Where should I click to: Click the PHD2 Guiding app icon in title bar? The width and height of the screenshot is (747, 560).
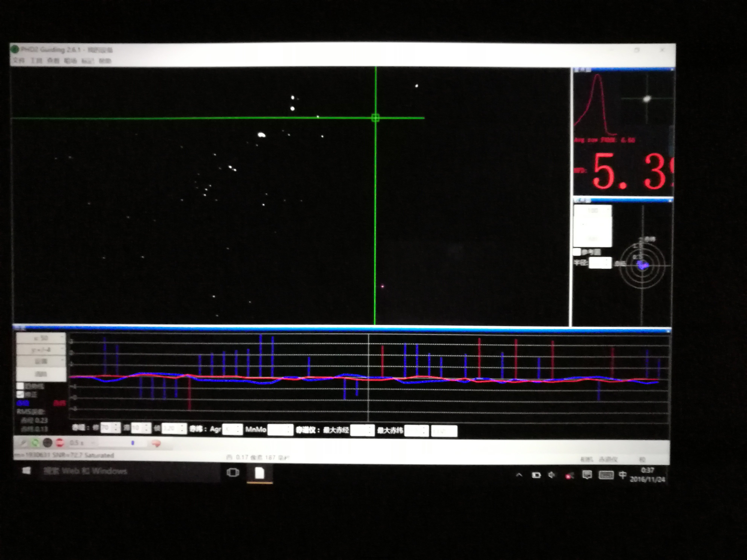pyautogui.click(x=15, y=50)
